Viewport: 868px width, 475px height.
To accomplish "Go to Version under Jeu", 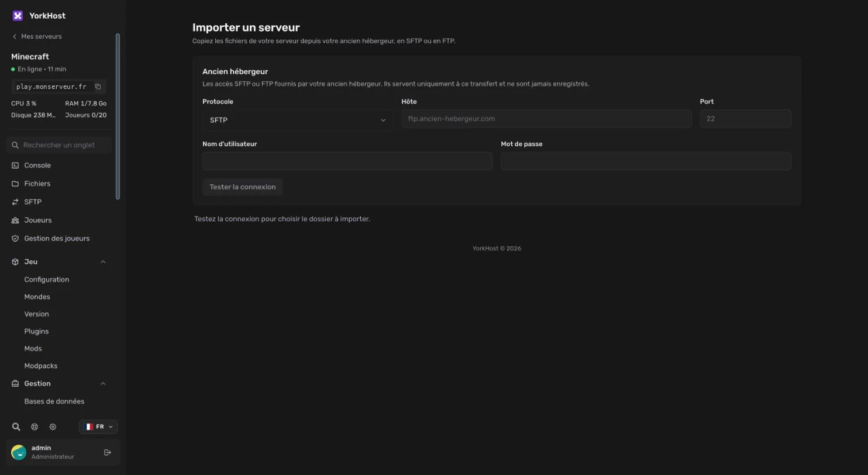I will (36, 314).
